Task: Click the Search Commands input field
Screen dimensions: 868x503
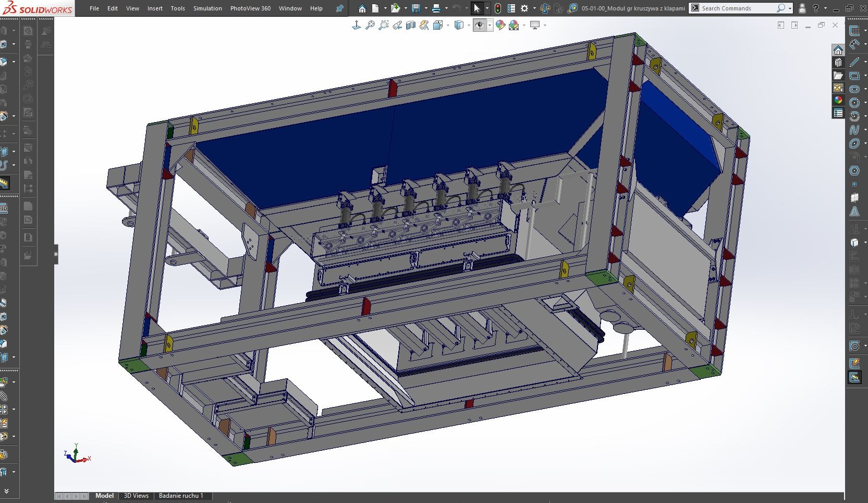Action: [x=735, y=8]
